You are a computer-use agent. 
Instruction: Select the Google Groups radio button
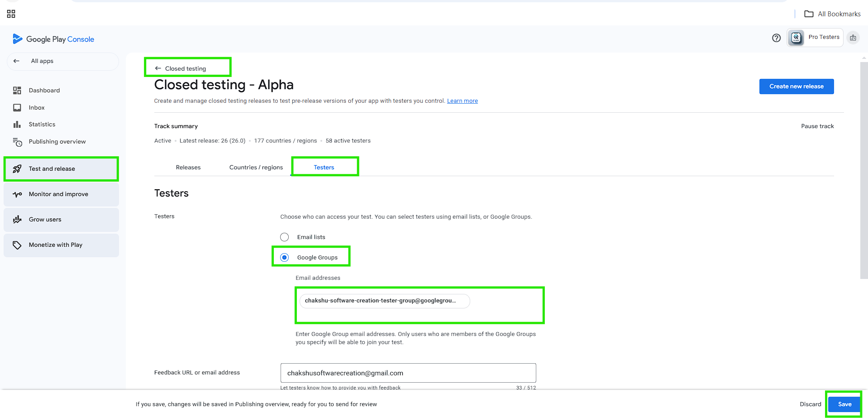[x=284, y=258]
